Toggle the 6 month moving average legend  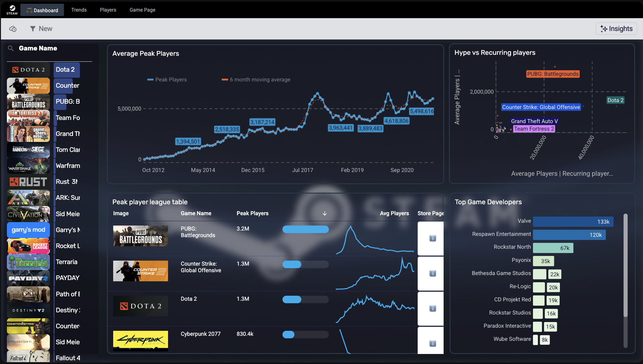(x=256, y=80)
